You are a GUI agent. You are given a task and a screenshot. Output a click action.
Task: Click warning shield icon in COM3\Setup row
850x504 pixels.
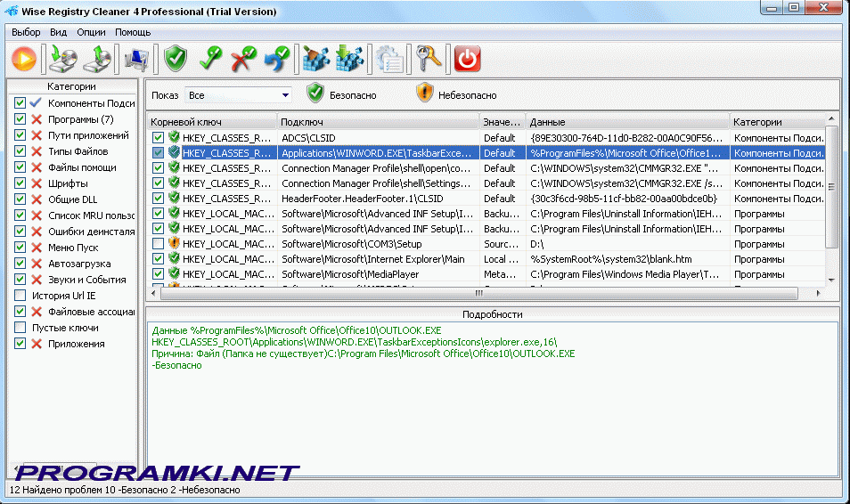(x=174, y=243)
